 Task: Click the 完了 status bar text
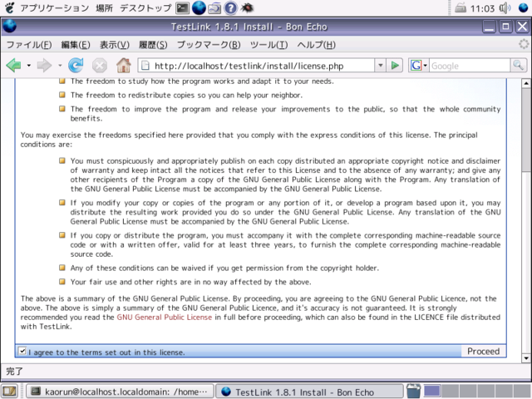pos(14,372)
